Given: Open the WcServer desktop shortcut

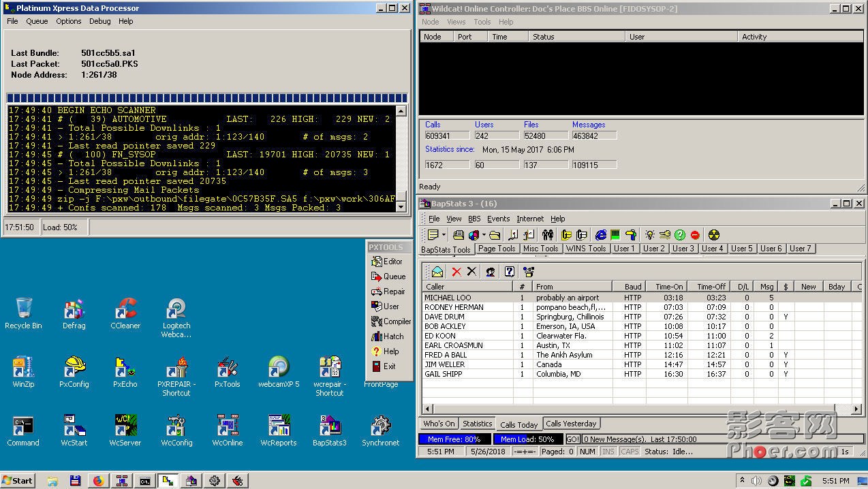Looking at the screenshot, I should [125, 430].
